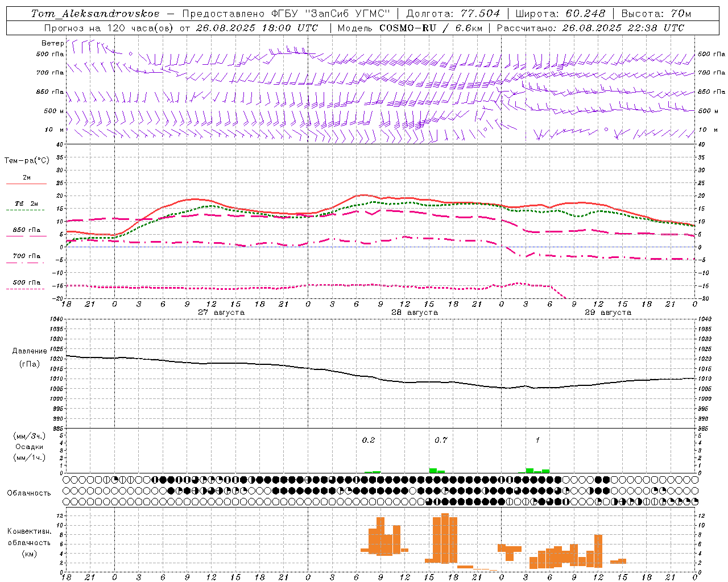The width and height of the screenshot is (728, 582).
Task: Click the Давление panel label
Action: click(30, 351)
